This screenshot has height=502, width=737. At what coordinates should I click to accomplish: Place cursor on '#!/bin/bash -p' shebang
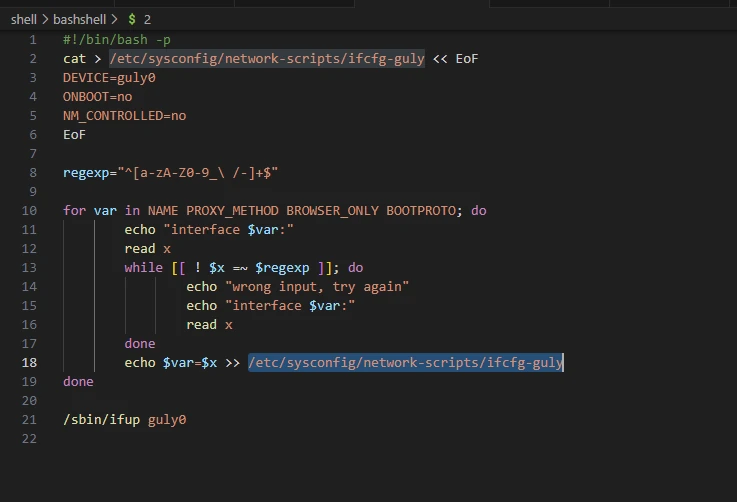coord(117,39)
